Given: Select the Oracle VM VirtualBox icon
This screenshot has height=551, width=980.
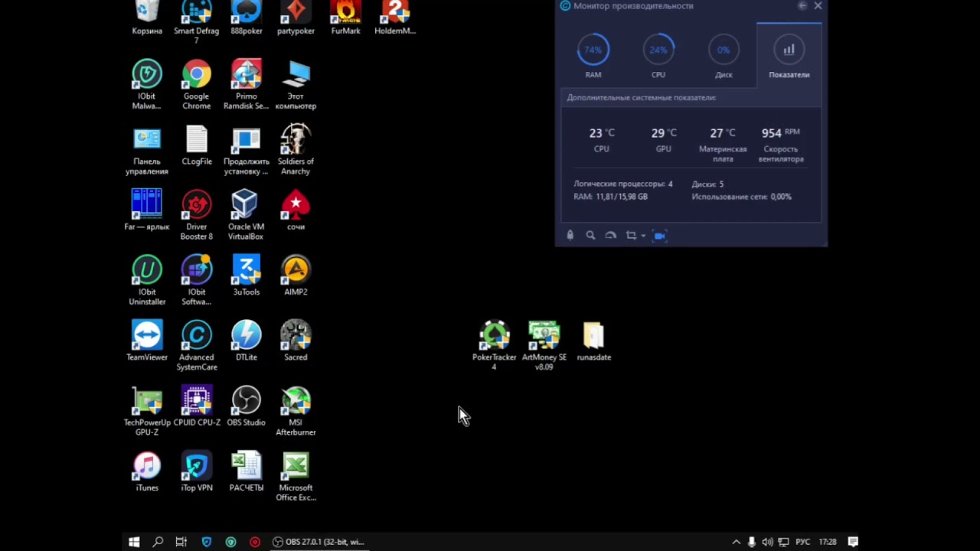Looking at the screenshot, I should (247, 215).
